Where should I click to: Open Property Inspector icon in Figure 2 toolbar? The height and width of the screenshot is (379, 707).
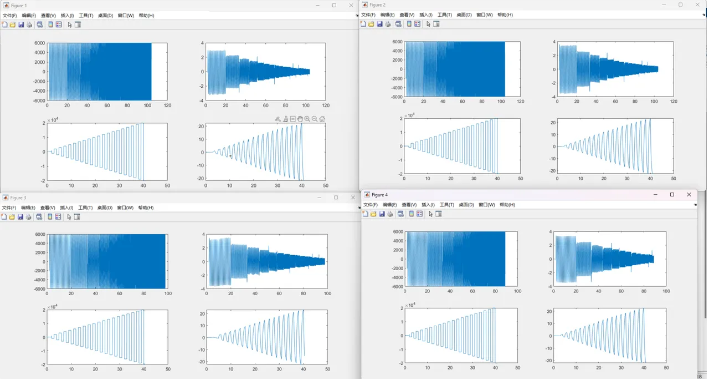(x=436, y=24)
